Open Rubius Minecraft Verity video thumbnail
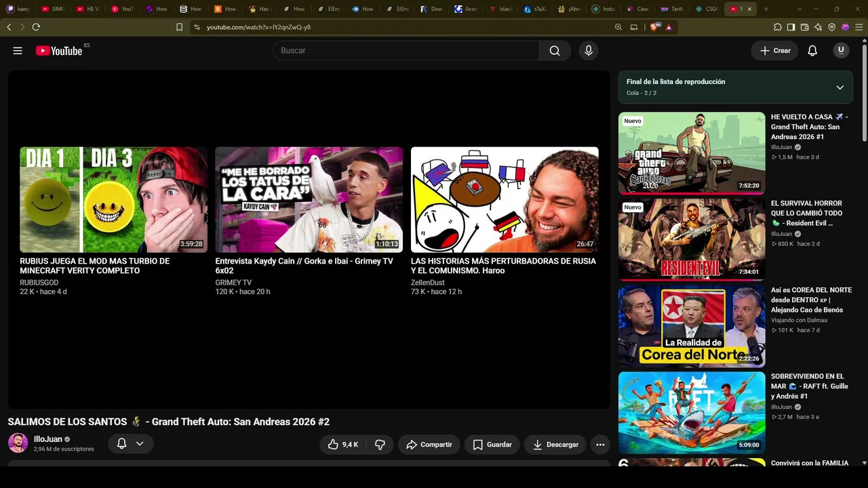The height and width of the screenshot is (488, 868). tap(114, 199)
